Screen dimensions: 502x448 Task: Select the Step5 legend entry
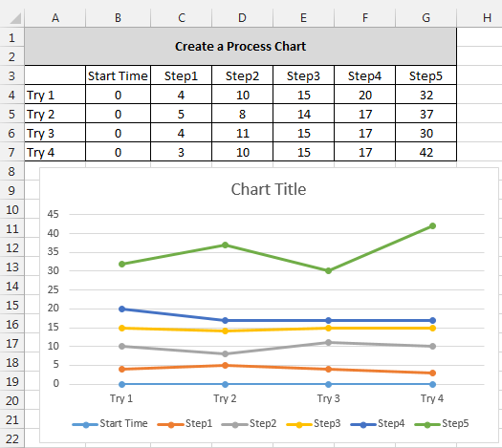click(x=441, y=424)
